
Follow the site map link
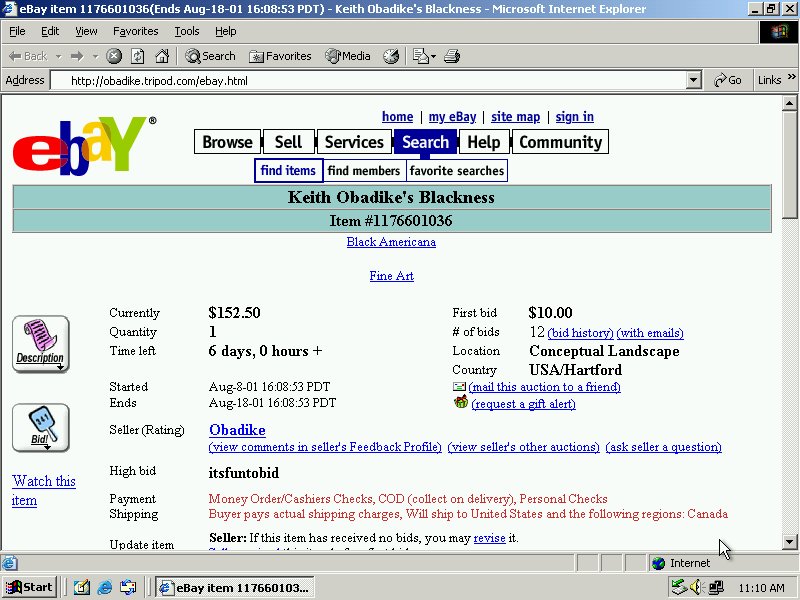tap(515, 117)
